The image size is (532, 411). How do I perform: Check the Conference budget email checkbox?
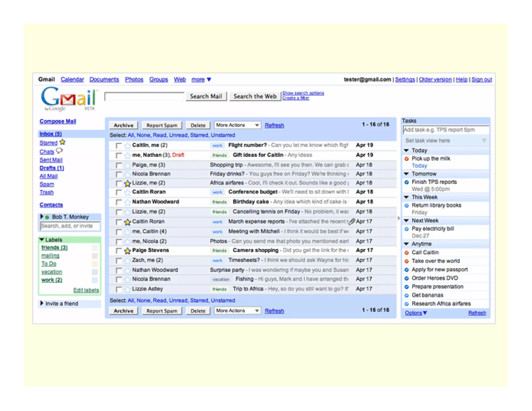[x=119, y=193]
